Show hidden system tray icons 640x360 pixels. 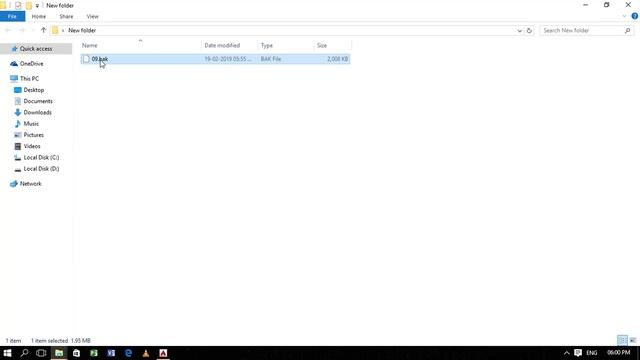[567, 353]
